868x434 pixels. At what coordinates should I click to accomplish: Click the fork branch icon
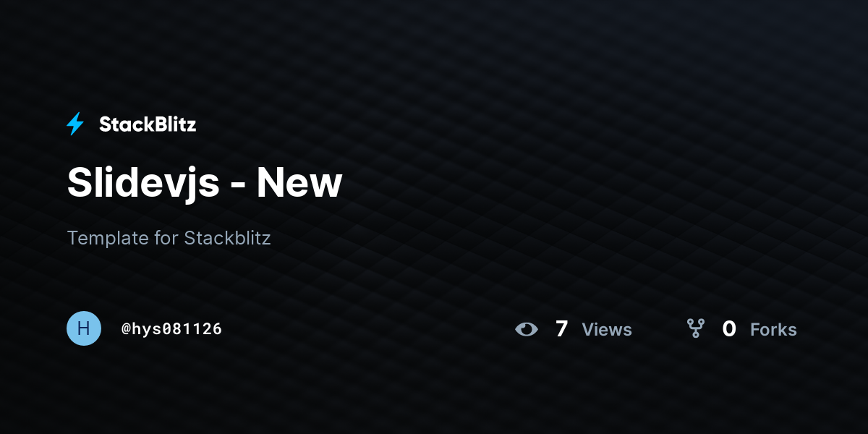(696, 329)
